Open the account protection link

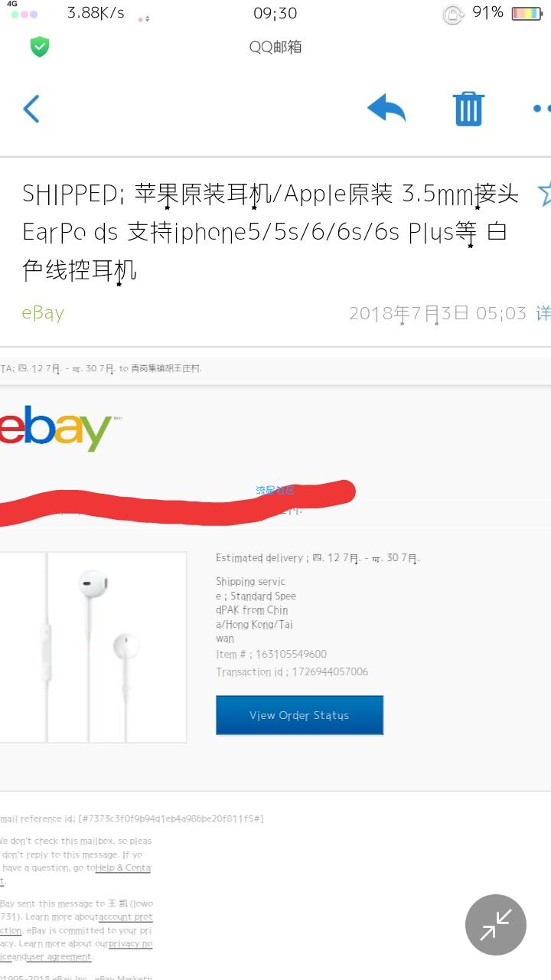point(126,916)
